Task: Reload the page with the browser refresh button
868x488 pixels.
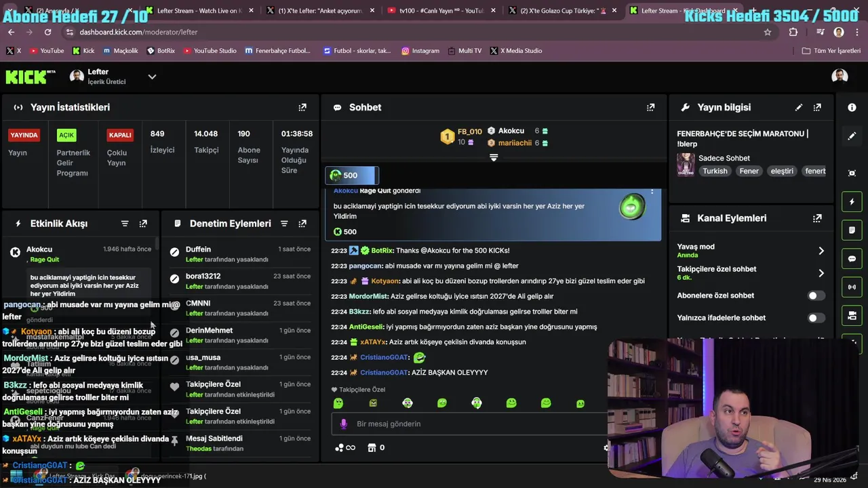Action: tap(47, 32)
